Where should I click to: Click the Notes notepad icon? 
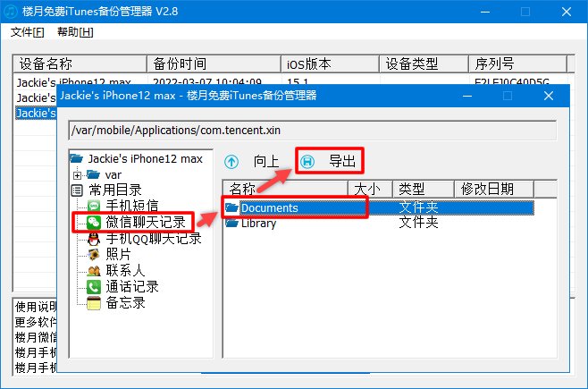pos(94,303)
